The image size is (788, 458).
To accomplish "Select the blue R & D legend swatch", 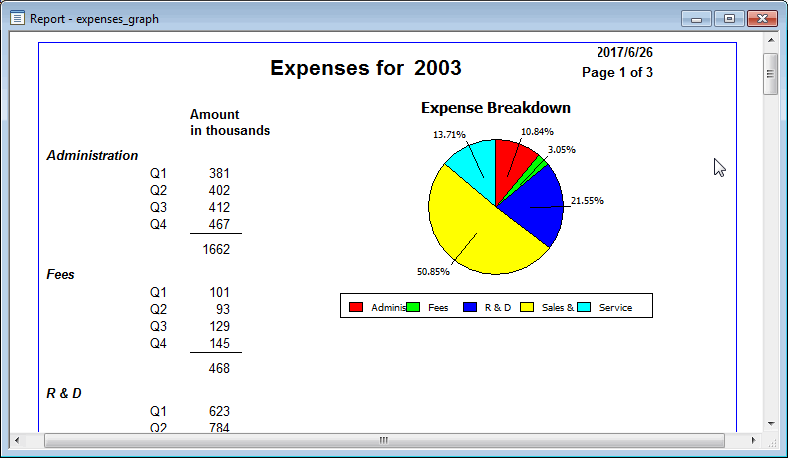I will 470,307.
